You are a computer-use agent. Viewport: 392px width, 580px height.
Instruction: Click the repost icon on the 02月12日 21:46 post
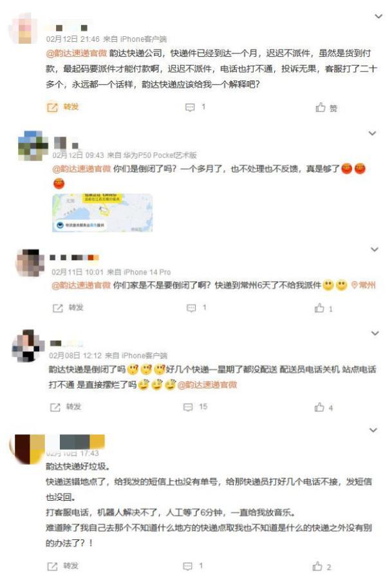pos(53,107)
